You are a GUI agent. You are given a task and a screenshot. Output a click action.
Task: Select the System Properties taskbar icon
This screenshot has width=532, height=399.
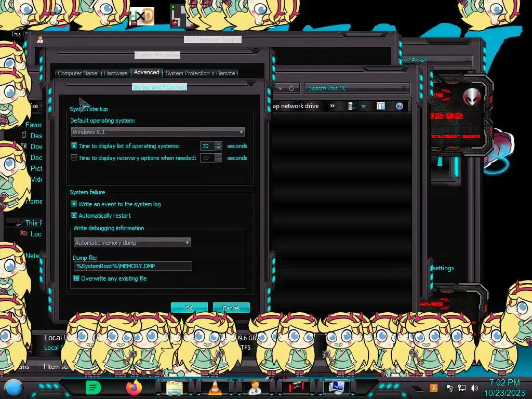[337, 388]
